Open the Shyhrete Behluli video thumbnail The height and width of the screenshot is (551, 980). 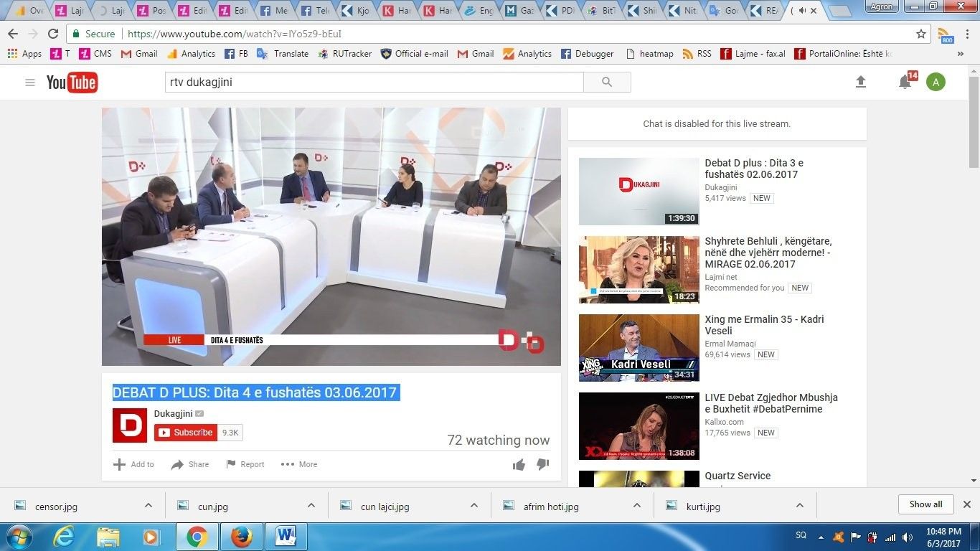tap(638, 269)
